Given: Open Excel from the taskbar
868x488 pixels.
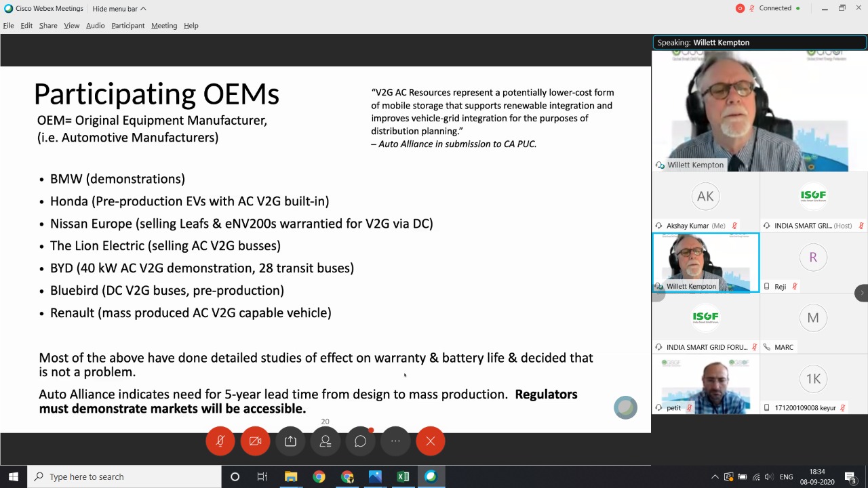Looking at the screenshot, I should (403, 476).
